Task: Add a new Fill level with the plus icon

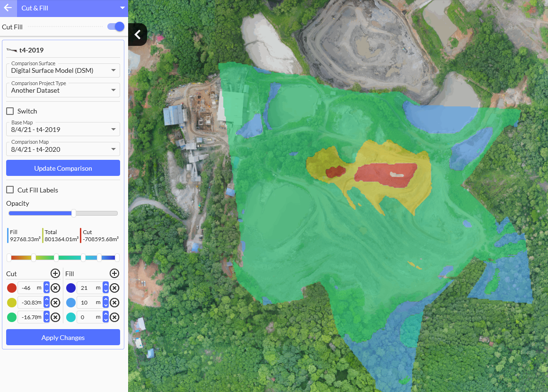Action: pos(114,273)
